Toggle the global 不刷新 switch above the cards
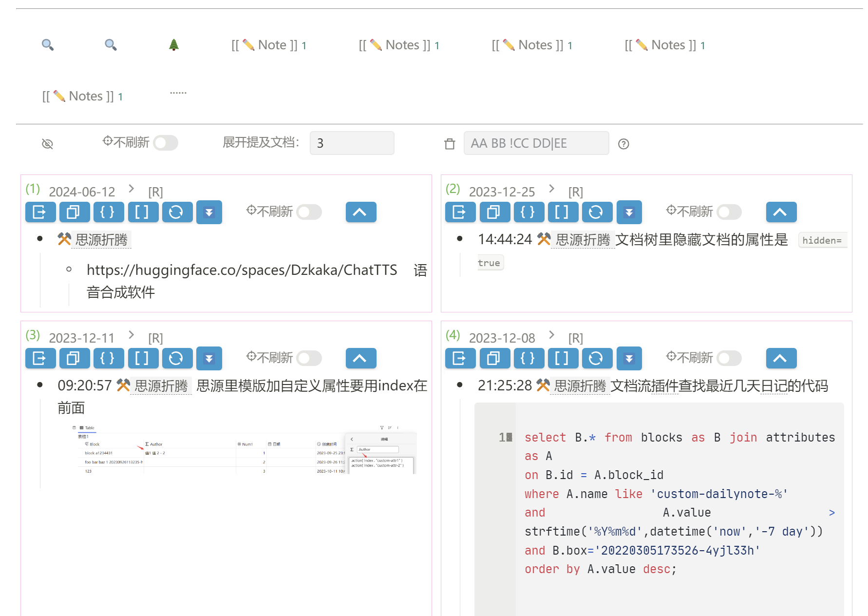 (x=166, y=143)
